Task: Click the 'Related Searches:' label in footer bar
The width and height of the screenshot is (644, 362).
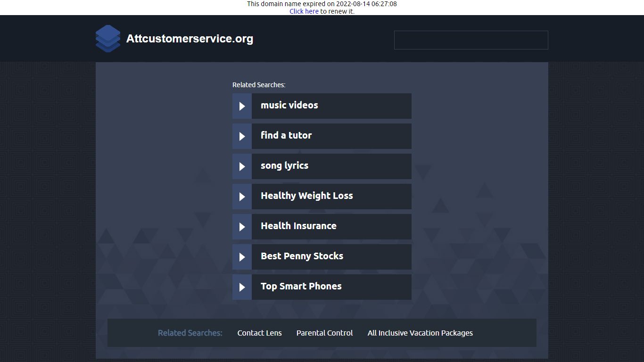Action: [x=190, y=333]
